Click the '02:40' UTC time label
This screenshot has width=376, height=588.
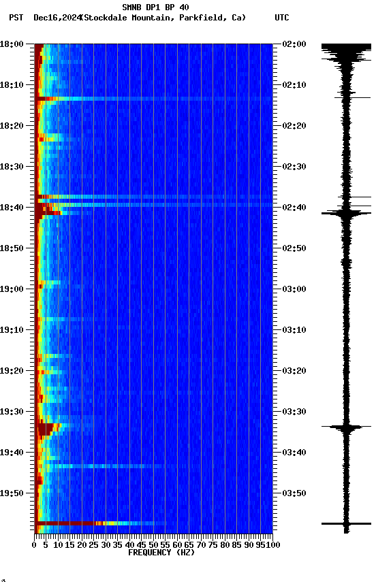[294, 208]
